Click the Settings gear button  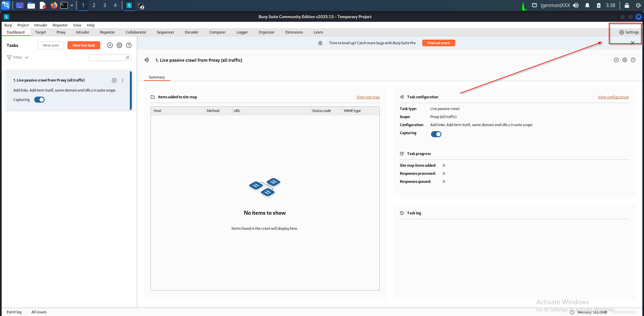[x=629, y=32]
